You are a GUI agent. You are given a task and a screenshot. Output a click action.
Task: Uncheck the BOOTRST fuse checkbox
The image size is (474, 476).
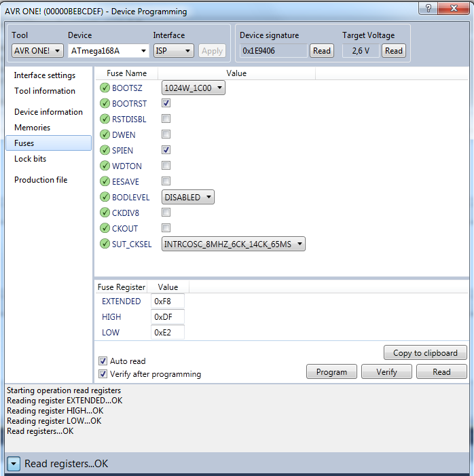166,103
